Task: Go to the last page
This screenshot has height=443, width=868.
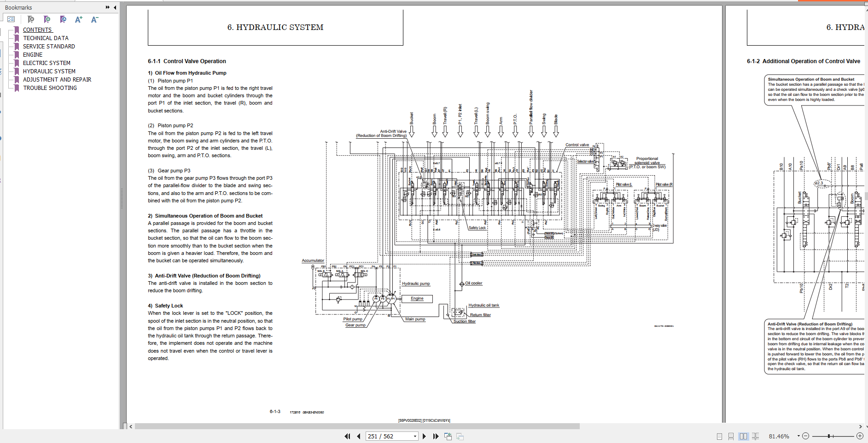Action: pyautogui.click(x=436, y=436)
